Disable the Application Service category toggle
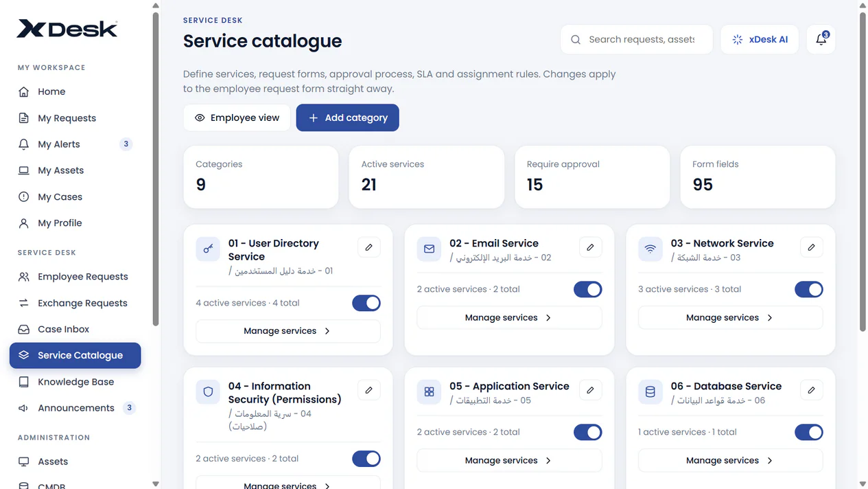Image resolution: width=868 pixels, height=489 pixels. pyautogui.click(x=587, y=432)
